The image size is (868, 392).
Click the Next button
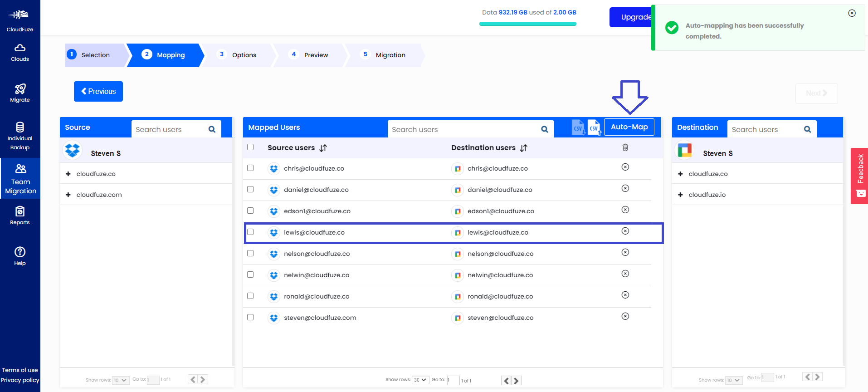(x=816, y=93)
